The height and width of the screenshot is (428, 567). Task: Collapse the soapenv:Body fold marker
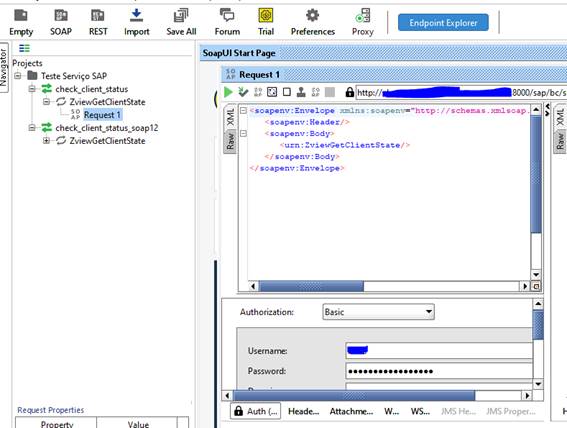243,133
